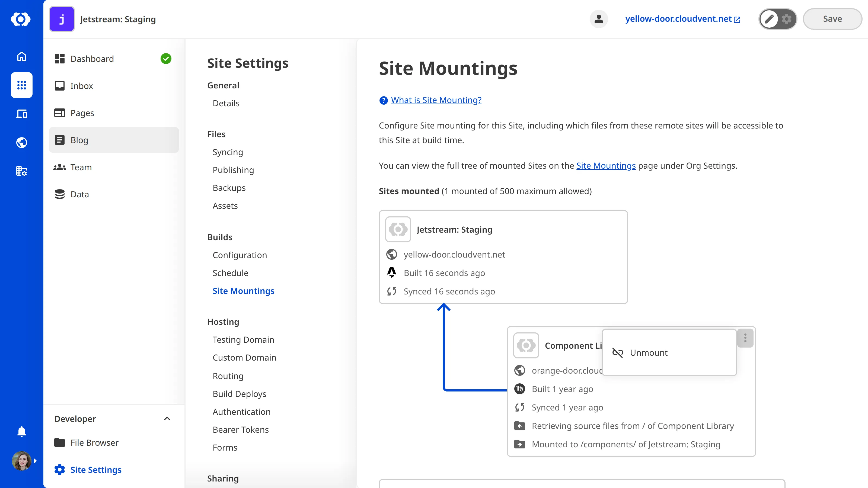Open the What is Site Mounting help link
This screenshot has height=488, width=868.
[x=436, y=100]
